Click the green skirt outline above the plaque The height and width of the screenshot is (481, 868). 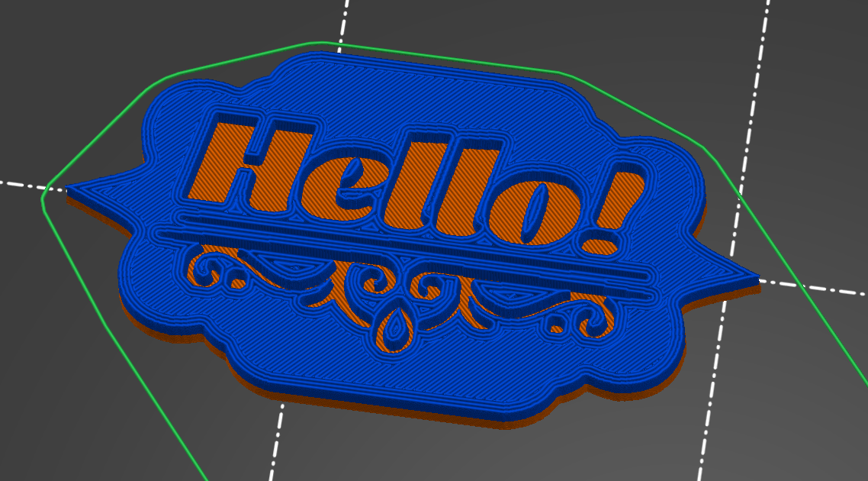click(443, 56)
